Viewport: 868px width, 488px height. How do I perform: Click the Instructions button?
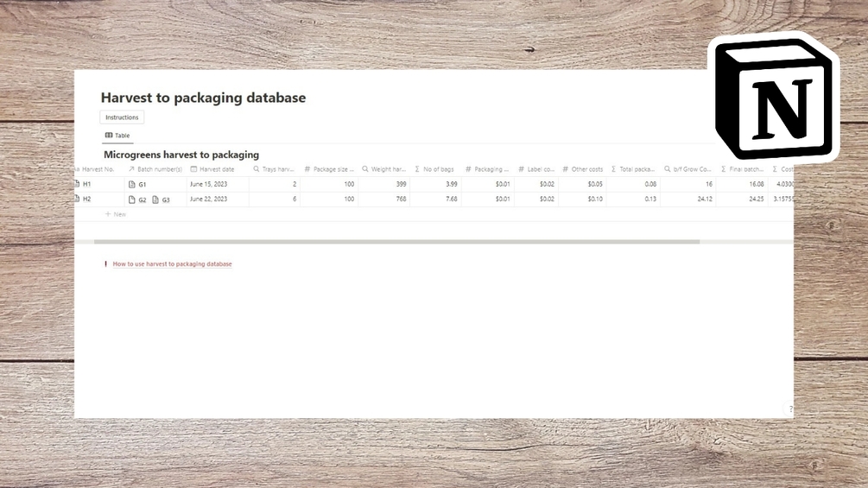coord(122,117)
